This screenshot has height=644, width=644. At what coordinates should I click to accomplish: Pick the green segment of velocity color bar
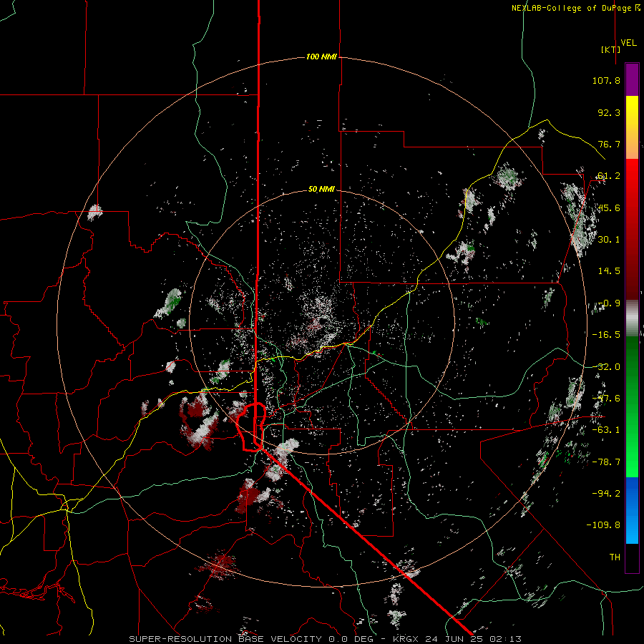click(x=632, y=406)
